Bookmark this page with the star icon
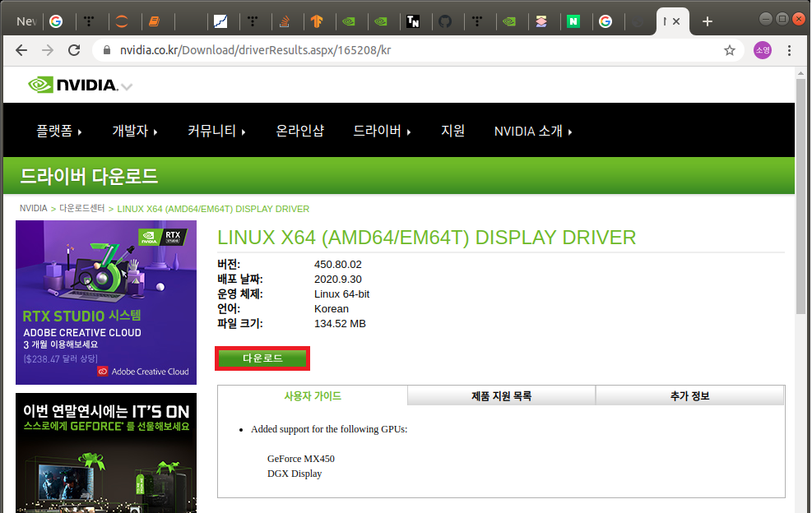 coord(730,50)
